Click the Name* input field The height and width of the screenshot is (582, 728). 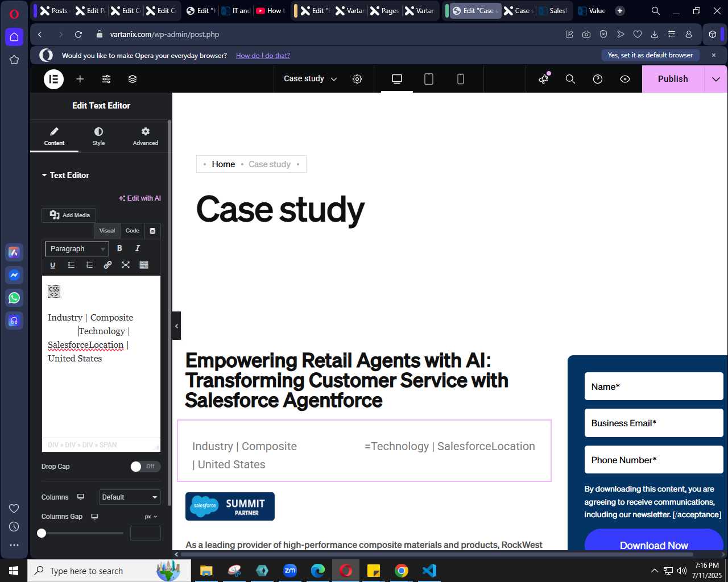(x=654, y=386)
